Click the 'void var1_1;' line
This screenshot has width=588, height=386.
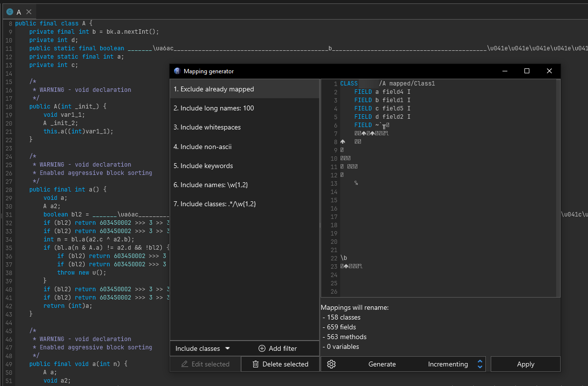coord(65,115)
